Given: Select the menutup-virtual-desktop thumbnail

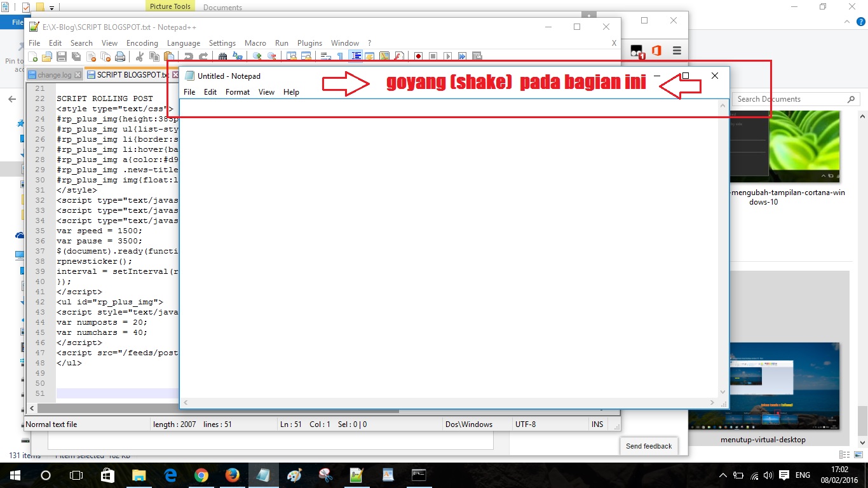Looking at the screenshot, I should click(x=763, y=386).
